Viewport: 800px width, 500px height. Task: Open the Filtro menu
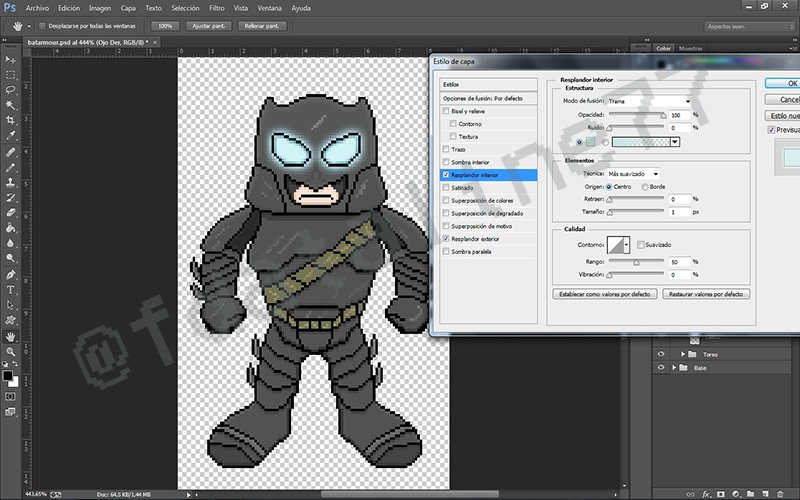click(217, 8)
